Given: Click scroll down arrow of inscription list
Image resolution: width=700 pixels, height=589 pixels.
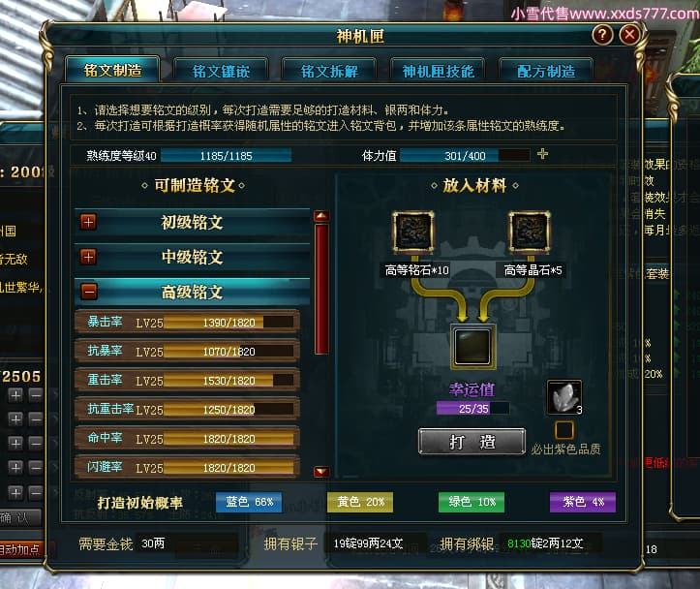Looking at the screenshot, I should click(x=321, y=472).
